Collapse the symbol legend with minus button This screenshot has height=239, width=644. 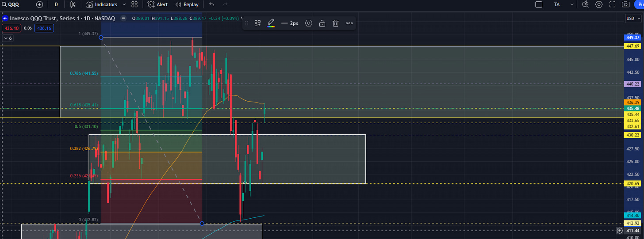coord(123,18)
